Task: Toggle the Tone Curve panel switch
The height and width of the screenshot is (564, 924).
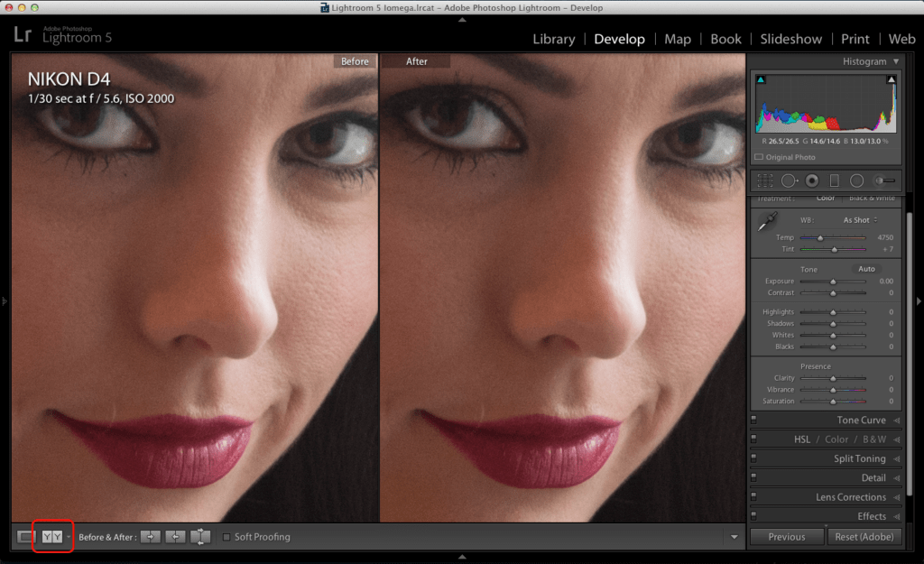Action: coord(754,421)
